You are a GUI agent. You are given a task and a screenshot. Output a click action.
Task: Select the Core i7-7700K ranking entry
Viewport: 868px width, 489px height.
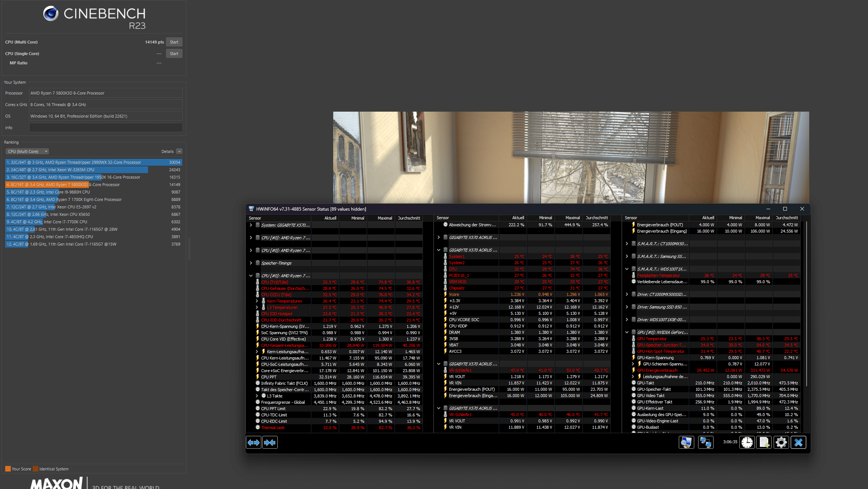point(93,222)
